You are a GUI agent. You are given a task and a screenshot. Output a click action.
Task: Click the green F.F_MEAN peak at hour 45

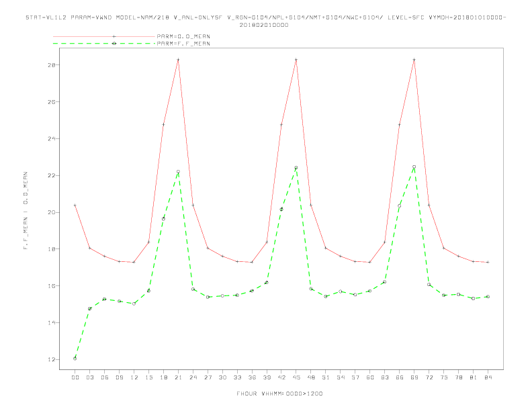(x=296, y=167)
